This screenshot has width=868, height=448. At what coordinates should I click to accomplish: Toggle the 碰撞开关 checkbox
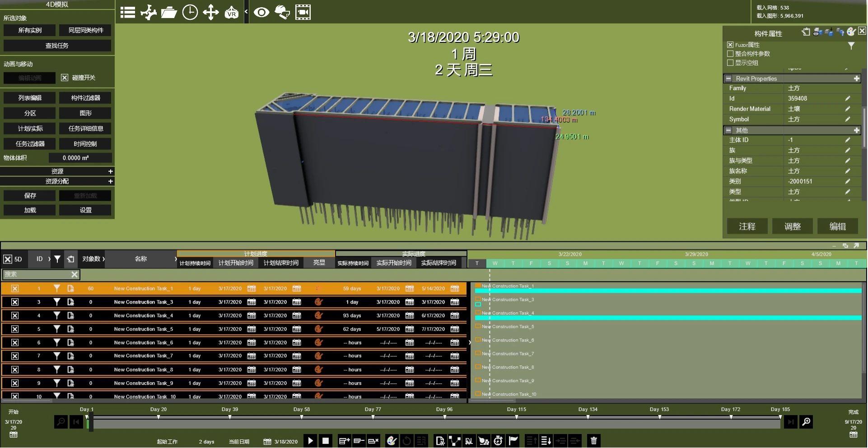coord(65,78)
